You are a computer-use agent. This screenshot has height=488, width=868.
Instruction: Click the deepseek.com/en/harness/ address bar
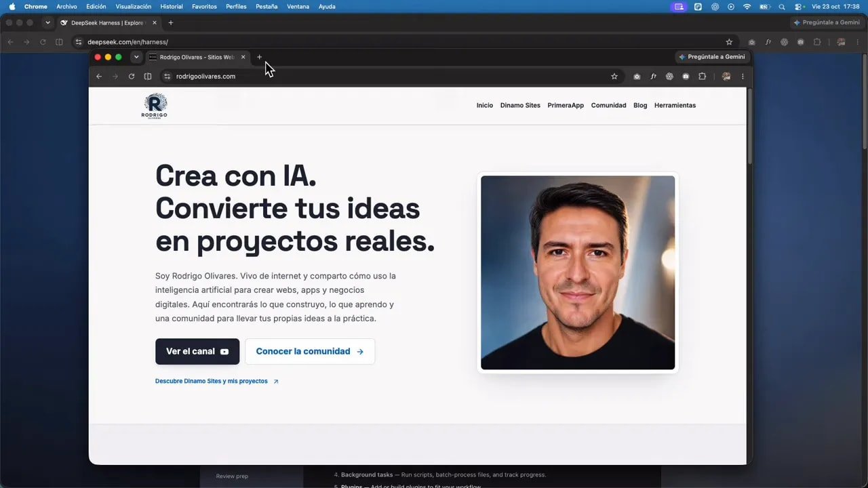point(405,42)
